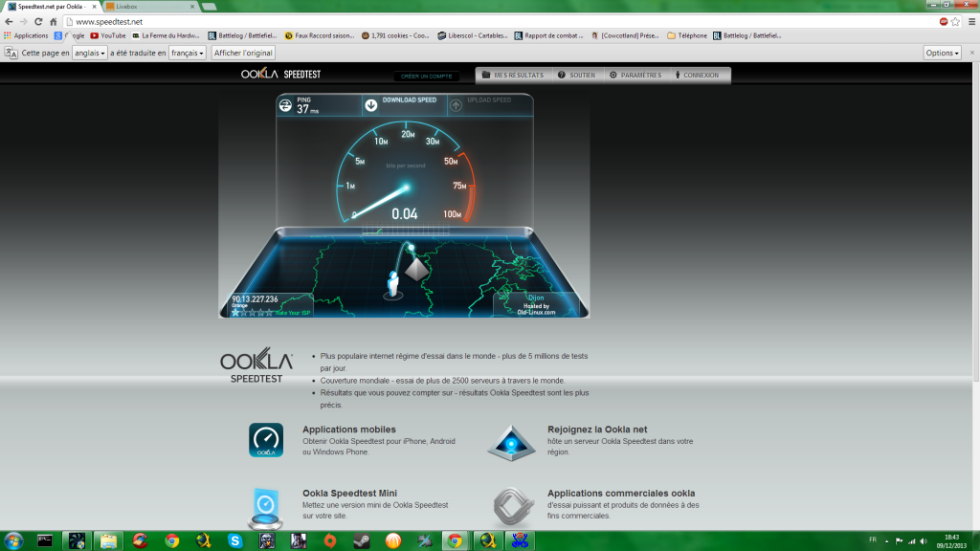Click the Hosted by Old-Linux.com label
Image resolution: width=980 pixels, height=551 pixels.
click(536, 309)
